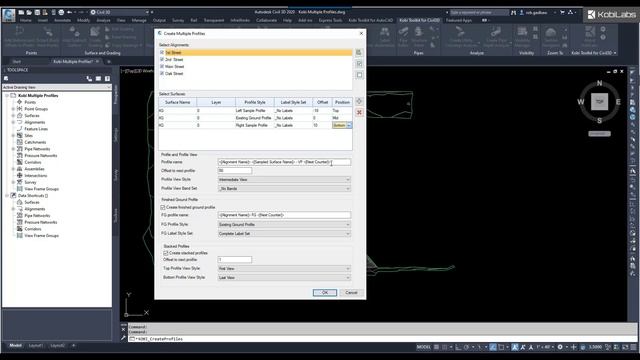Viewport: 640px width, 360px height.
Task: Click the ViewCube TOP face
Action: click(599, 102)
